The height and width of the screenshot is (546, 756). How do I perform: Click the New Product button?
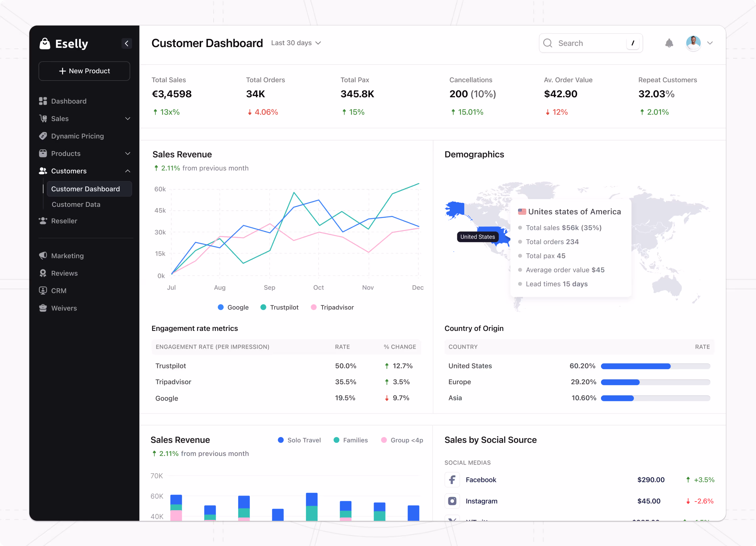[84, 71]
